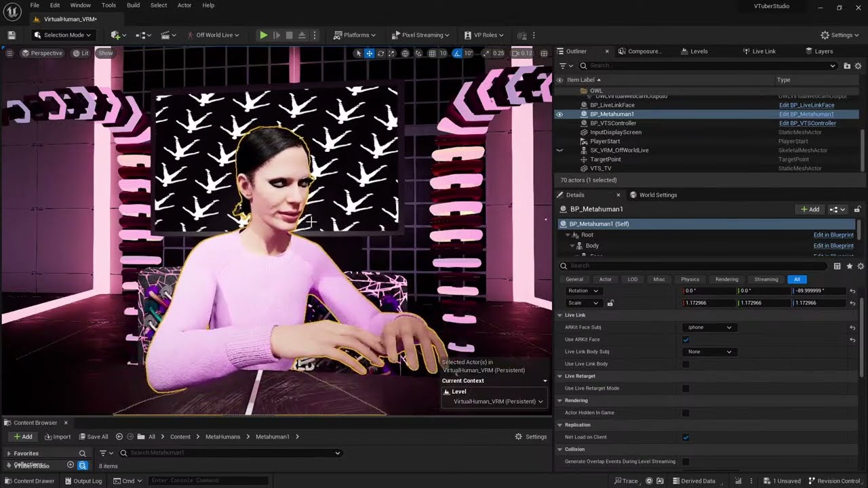The image size is (868, 488).
Task: Start Play in Editor with green arrow
Action: point(263,35)
